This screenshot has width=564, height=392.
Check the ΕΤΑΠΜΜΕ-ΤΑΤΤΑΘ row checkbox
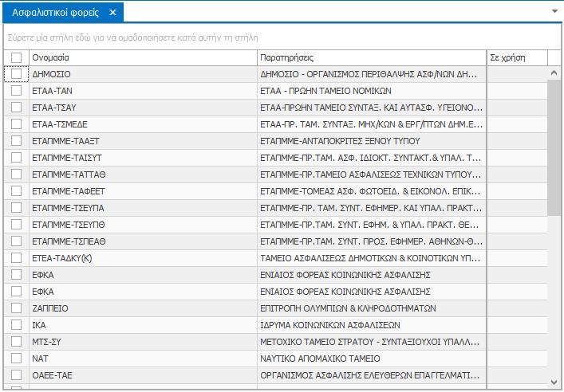tap(16, 174)
